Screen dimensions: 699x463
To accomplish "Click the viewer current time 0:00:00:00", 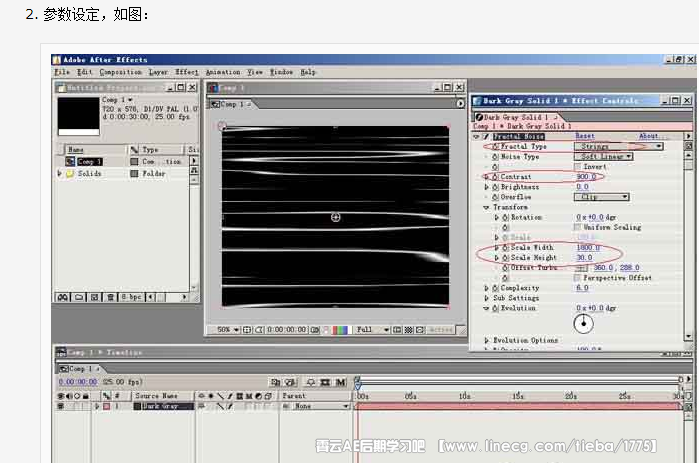I will (286, 330).
